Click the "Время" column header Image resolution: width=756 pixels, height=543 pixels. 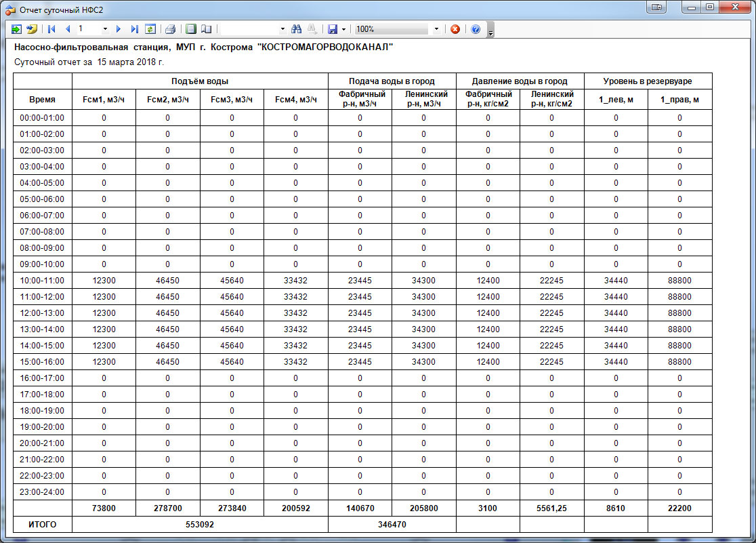(x=43, y=100)
